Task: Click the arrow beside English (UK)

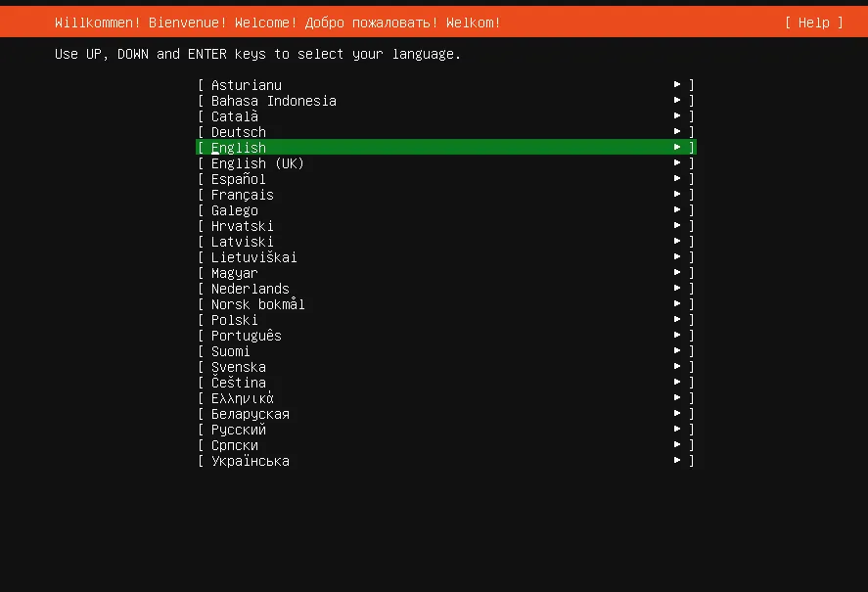Action: pos(677,163)
